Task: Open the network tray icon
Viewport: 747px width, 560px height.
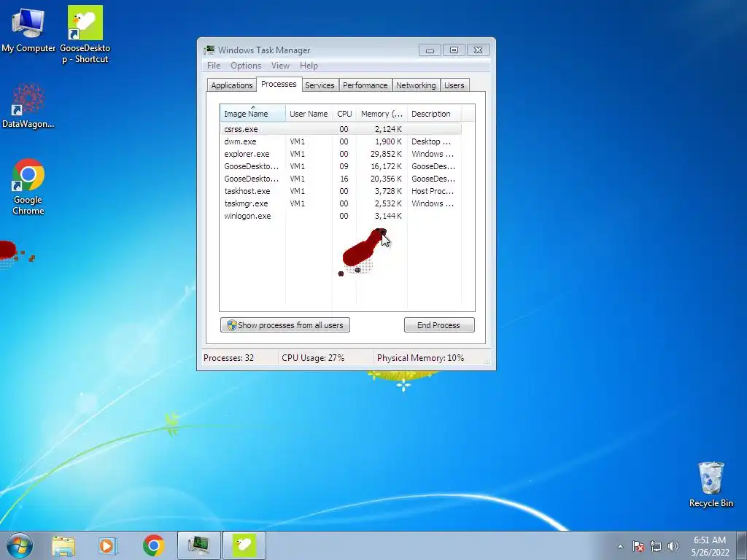Action: point(656,546)
